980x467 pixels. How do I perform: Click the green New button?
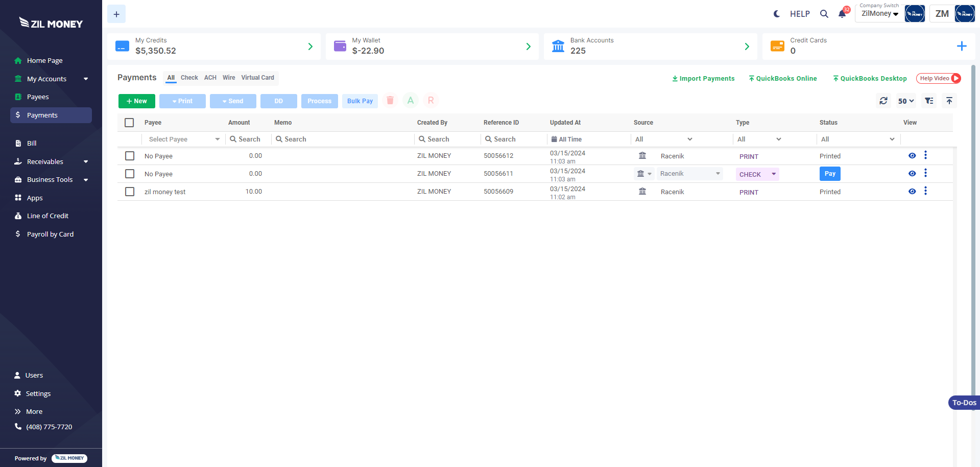coord(136,101)
